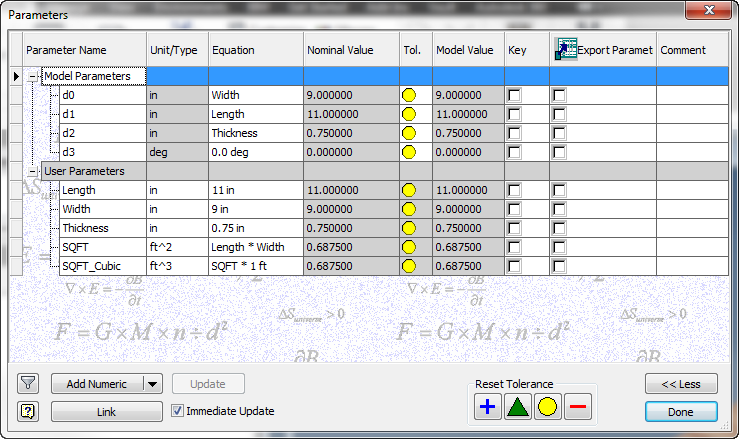Click the Tol. column header
The height and width of the screenshot is (439, 739).
point(416,50)
